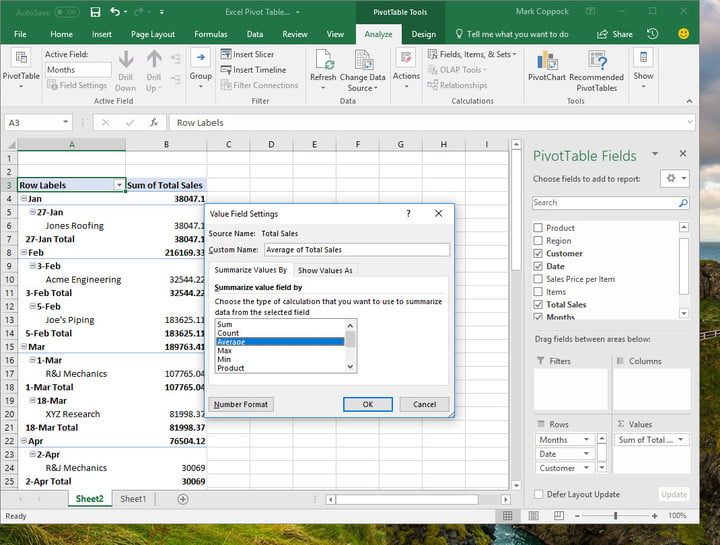Open the Design ribbon tab
720x545 pixels.
click(x=423, y=34)
